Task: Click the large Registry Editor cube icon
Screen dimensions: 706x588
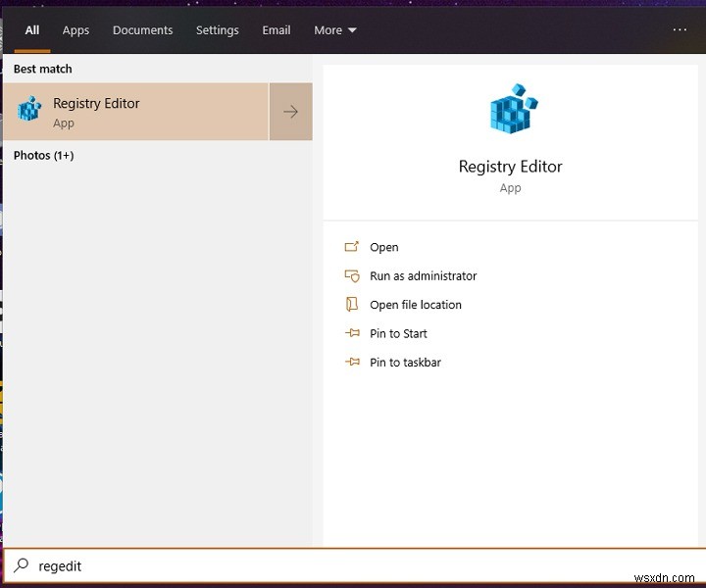Action: coord(514,109)
